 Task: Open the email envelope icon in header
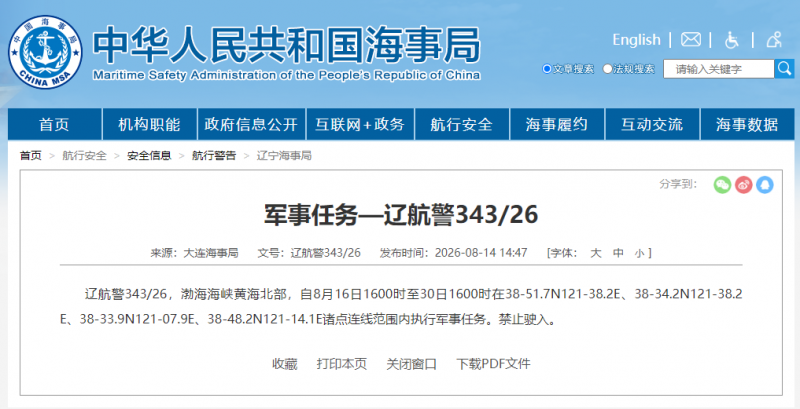[x=690, y=39]
